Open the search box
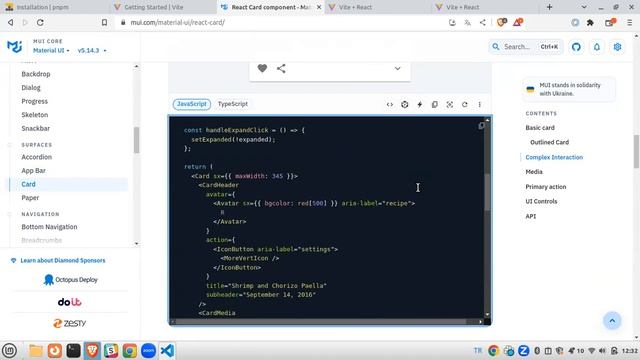Screen dimensions: 640x360 [x=526, y=47]
